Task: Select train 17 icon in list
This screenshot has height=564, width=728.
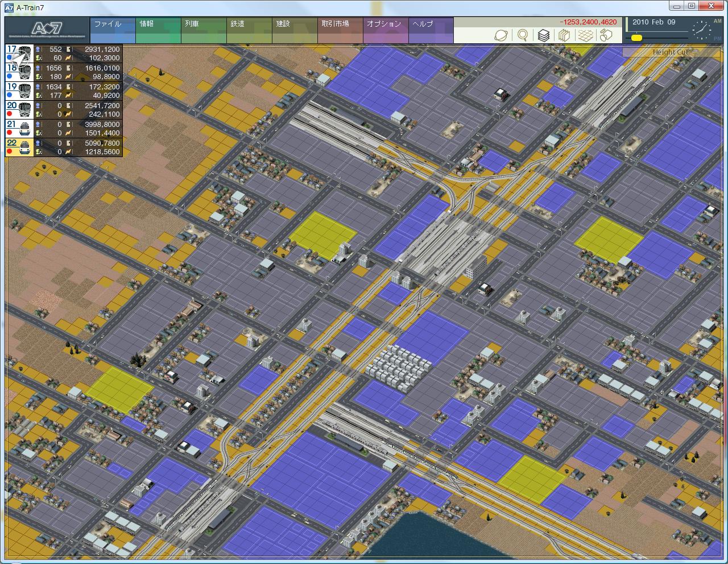Action: (x=24, y=53)
